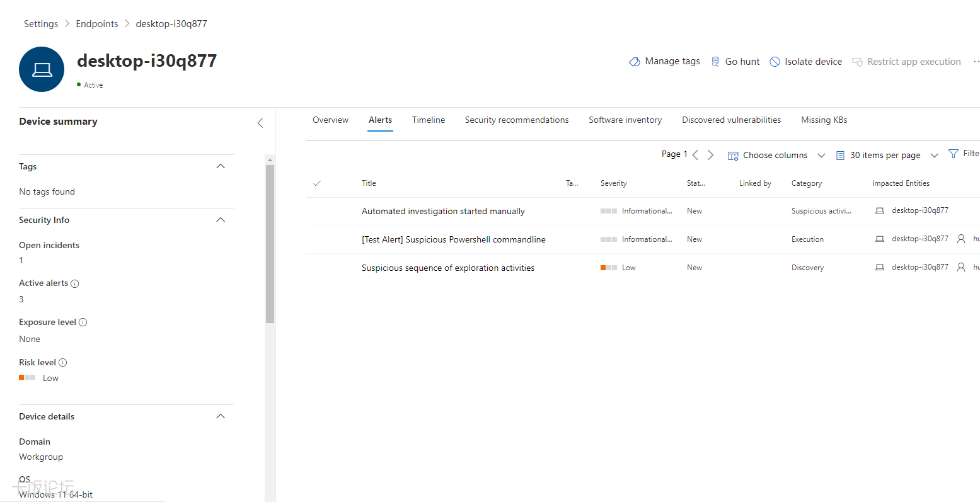Viewport: 980px width, 502px height.
Task: Click the Risk level info icon
Action: click(x=63, y=363)
